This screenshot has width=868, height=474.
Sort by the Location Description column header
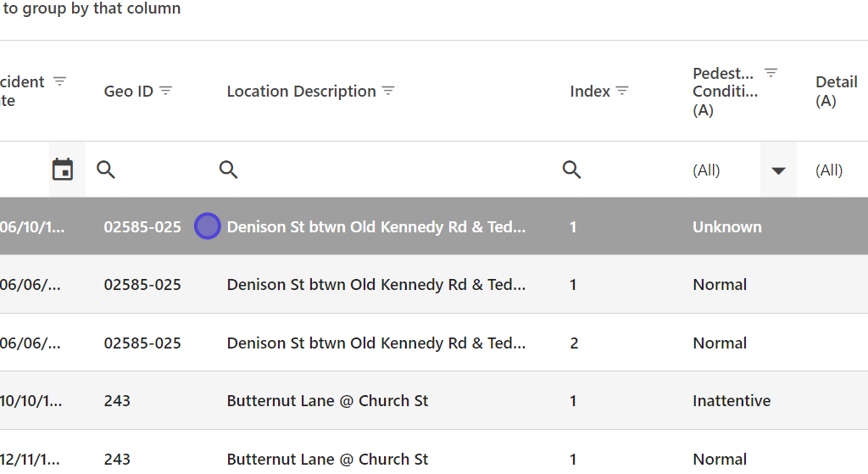301,92
